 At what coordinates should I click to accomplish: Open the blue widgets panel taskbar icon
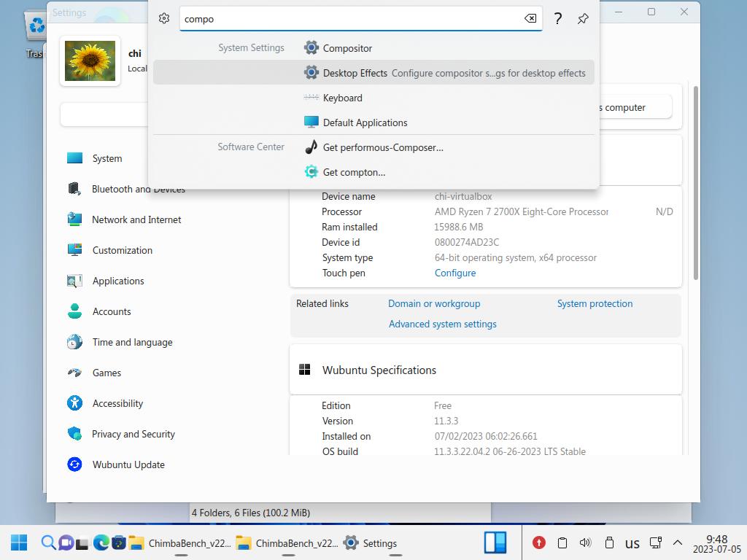click(495, 542)
